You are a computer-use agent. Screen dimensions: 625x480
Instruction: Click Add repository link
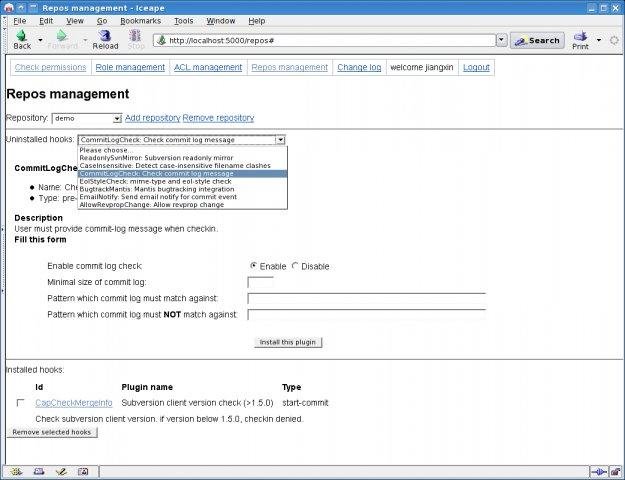pyautogui.click(x=152, y=118)
